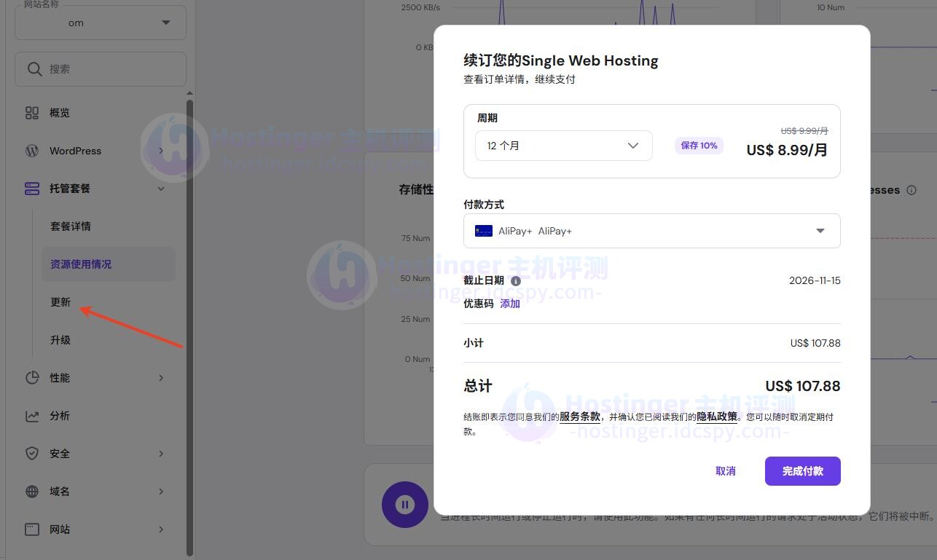937x560 pixels.
Task: Click the security shield icon
Action: click(x=32, y=454)
